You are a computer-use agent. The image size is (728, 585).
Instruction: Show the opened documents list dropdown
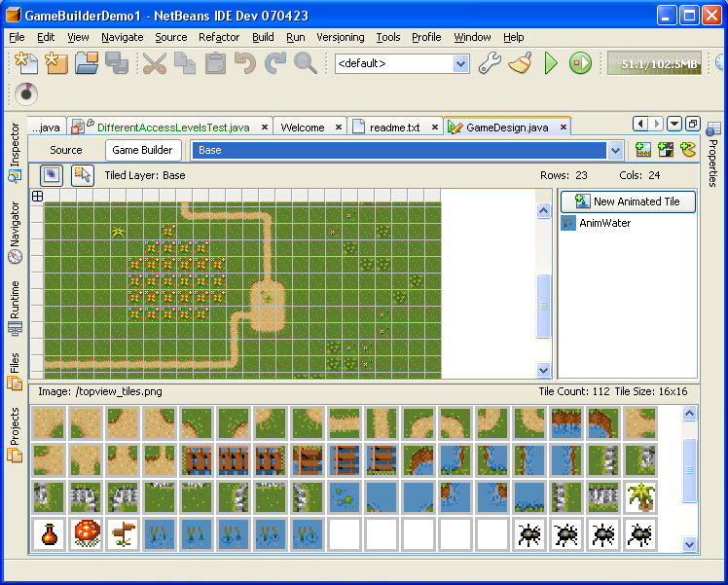coord(674,124)
